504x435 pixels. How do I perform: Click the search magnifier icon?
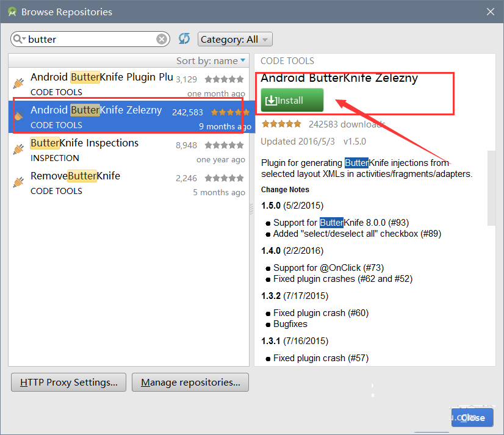18,39
